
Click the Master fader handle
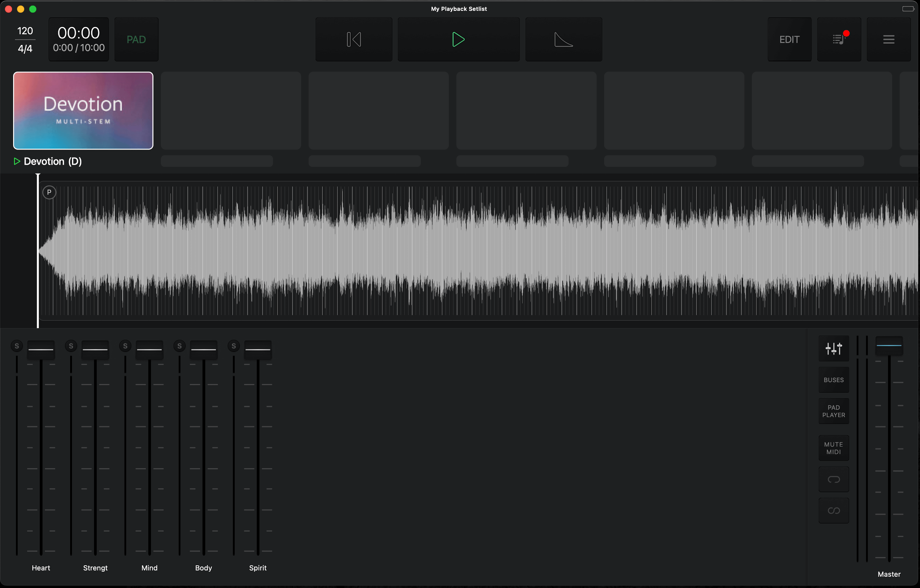pyautogui.click(x=889, y=345)
